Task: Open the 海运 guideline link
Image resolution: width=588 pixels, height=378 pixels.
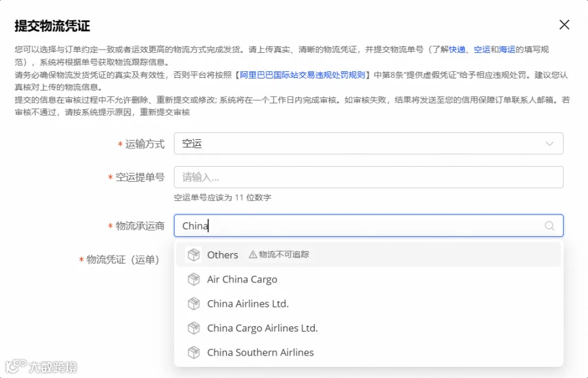Action: coord(507,49)
